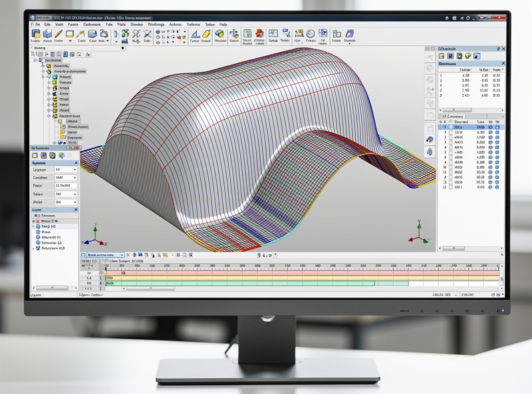The height and width of the screenshot is (394, 532).
Task: Click the purple sheet toolbar icon
Action: click(350, 33)
